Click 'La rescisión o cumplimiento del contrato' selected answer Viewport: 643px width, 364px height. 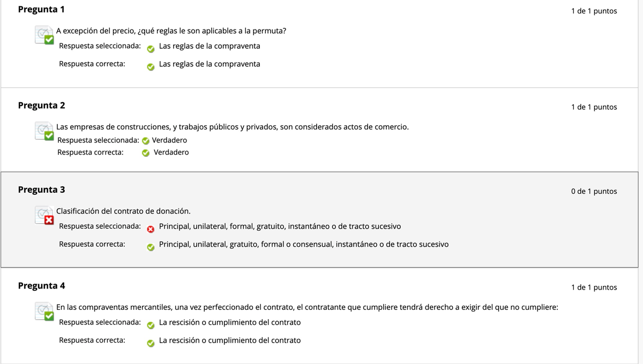(230, 322)
